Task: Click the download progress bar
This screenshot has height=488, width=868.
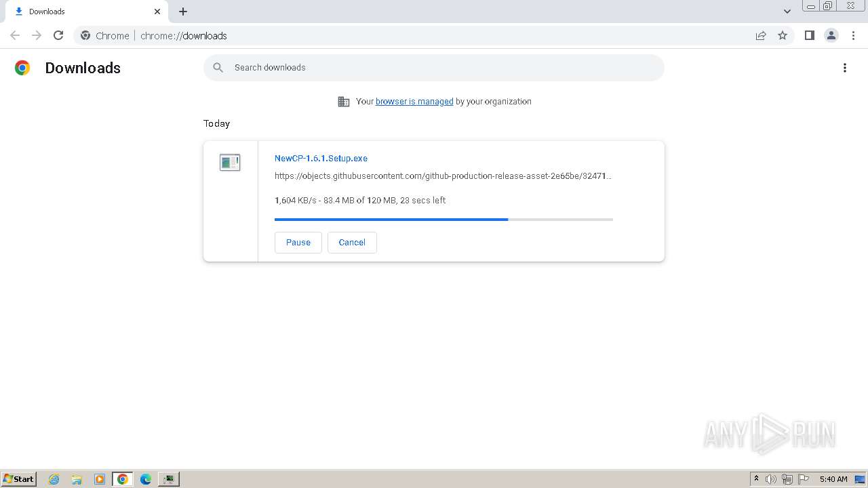Action: point(443,220)
